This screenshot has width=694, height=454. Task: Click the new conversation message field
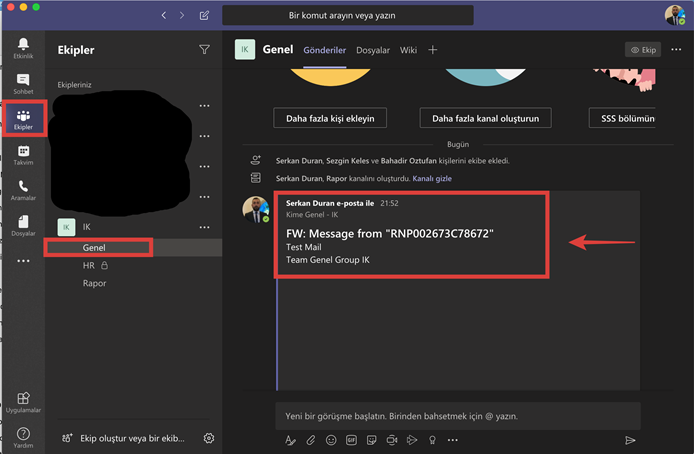(458, 416)
